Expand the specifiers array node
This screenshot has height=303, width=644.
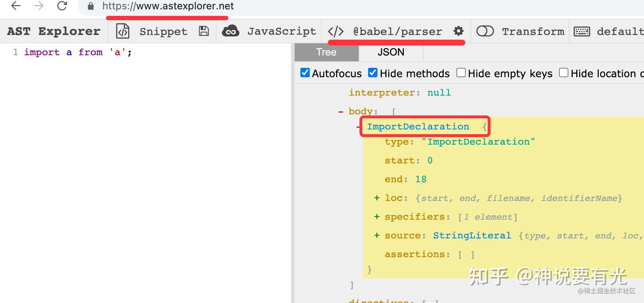377,216
